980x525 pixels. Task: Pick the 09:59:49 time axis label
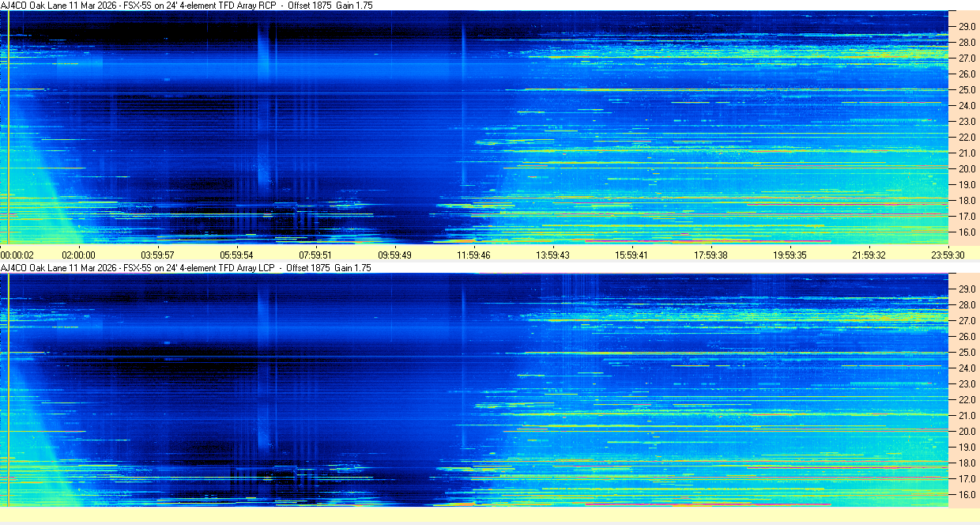click(394, 255)
